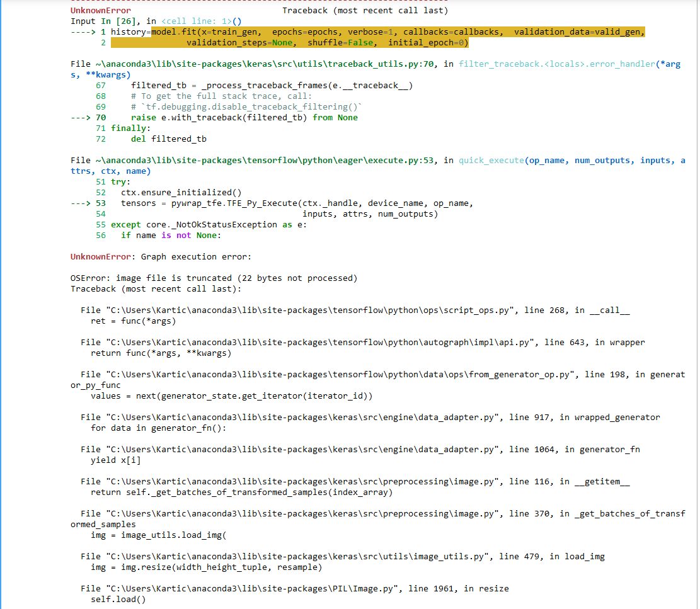Click the red UnknownError heading at top
This screenshot has height=609, width=700.
[101, 10]
